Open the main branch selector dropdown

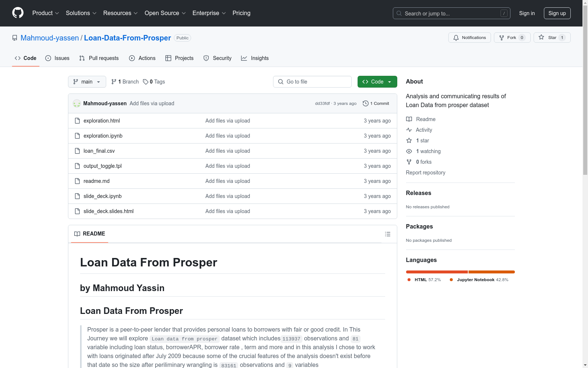coord(87,82)
